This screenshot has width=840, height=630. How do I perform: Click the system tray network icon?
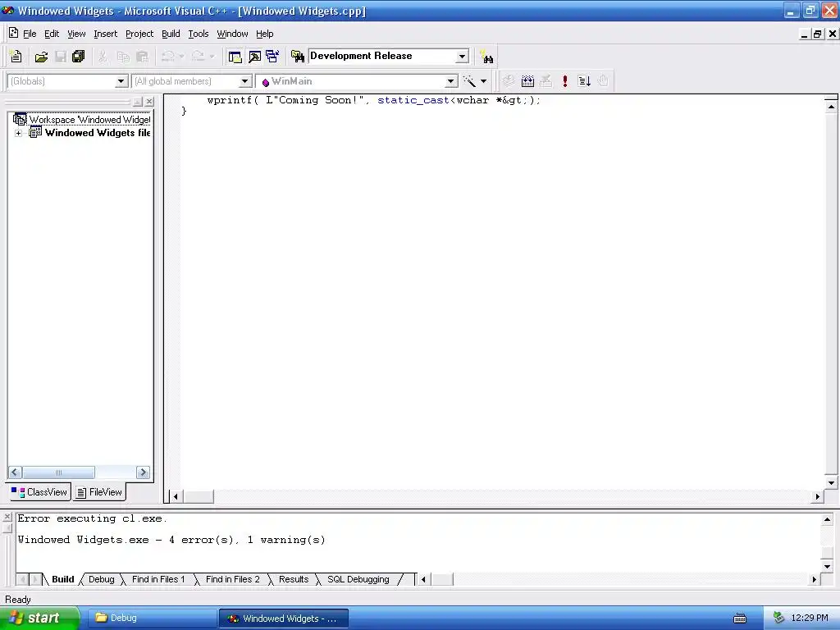click(778, 619)
